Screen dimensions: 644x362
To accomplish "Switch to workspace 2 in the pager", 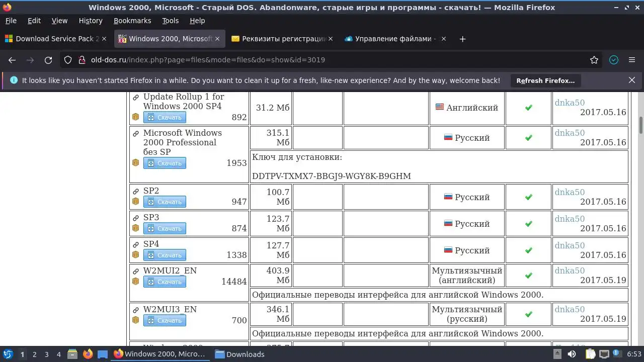I will 34,354.
